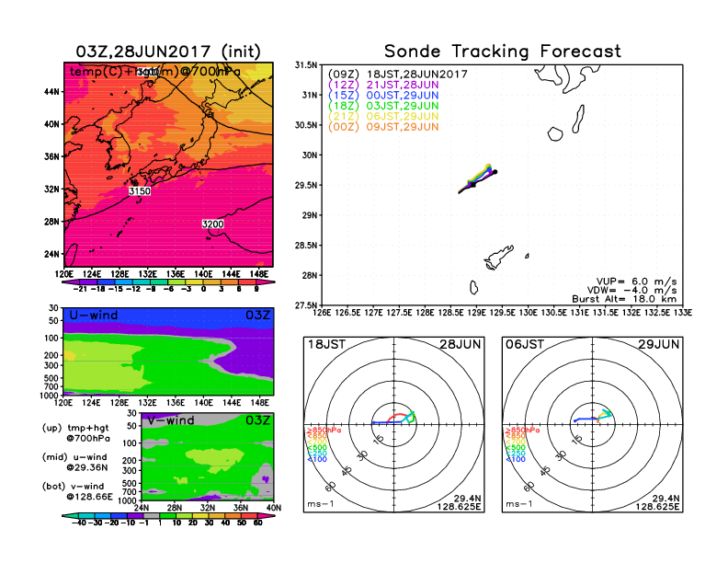This screenshot has height=563, width=728.
Task: Select the purple "(12Z) 21JST,28JUN" legend entry
Action: click(383, 85)
